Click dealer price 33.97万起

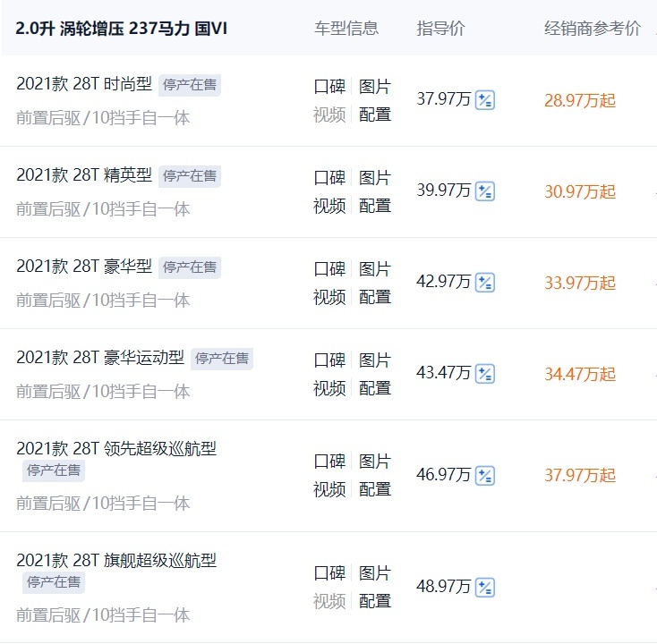pos(580,283)
